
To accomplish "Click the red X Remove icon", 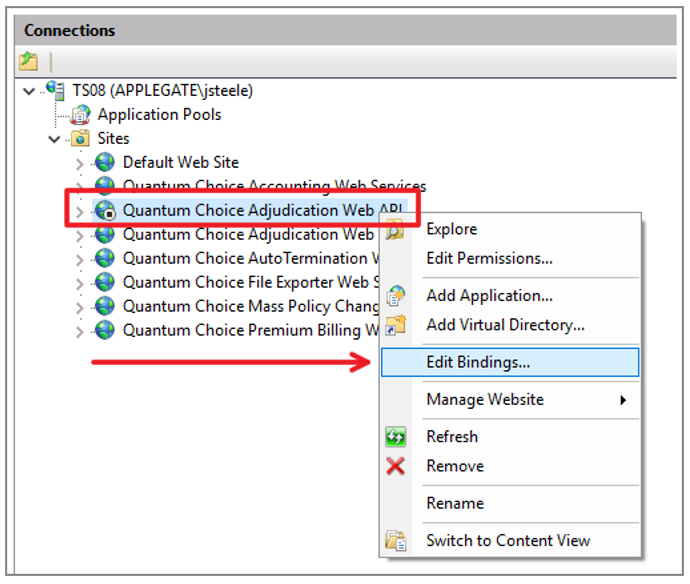I will 395,466.
